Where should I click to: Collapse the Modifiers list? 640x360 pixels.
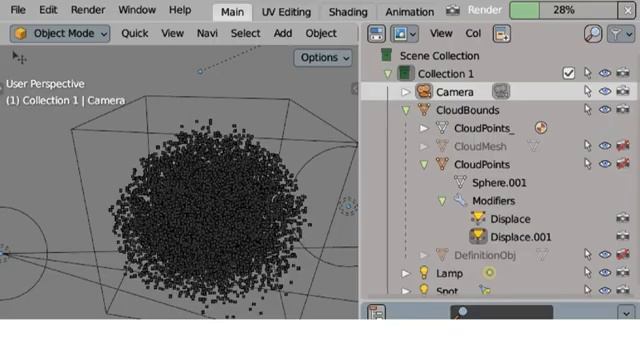pos(442,201)
